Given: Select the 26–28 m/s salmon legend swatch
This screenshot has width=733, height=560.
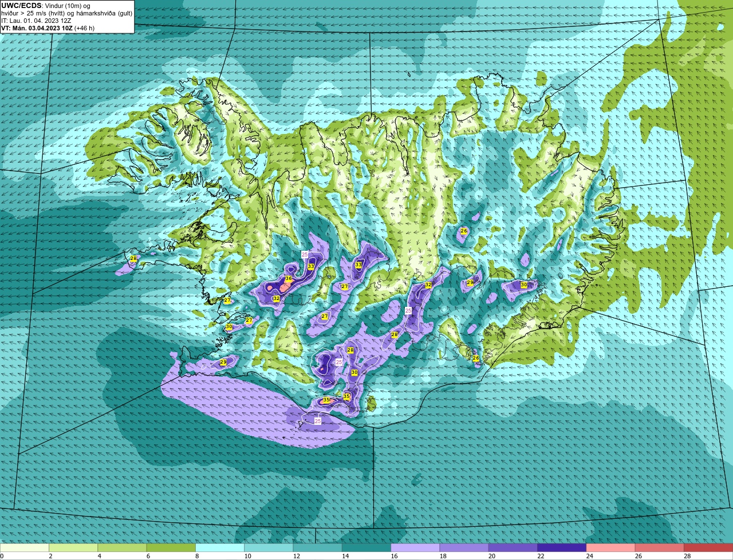Looking at the screenshot, I should (660, 547).
